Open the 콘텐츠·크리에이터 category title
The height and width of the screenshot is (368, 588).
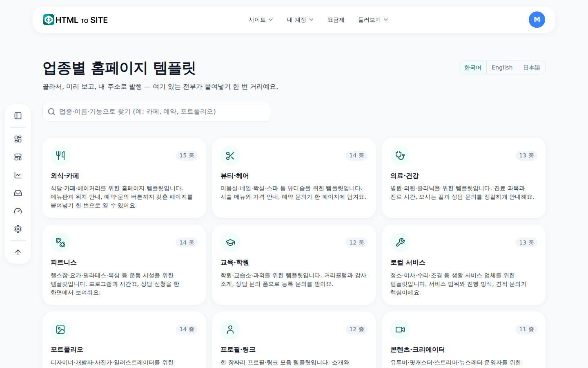tap(418, 350)
